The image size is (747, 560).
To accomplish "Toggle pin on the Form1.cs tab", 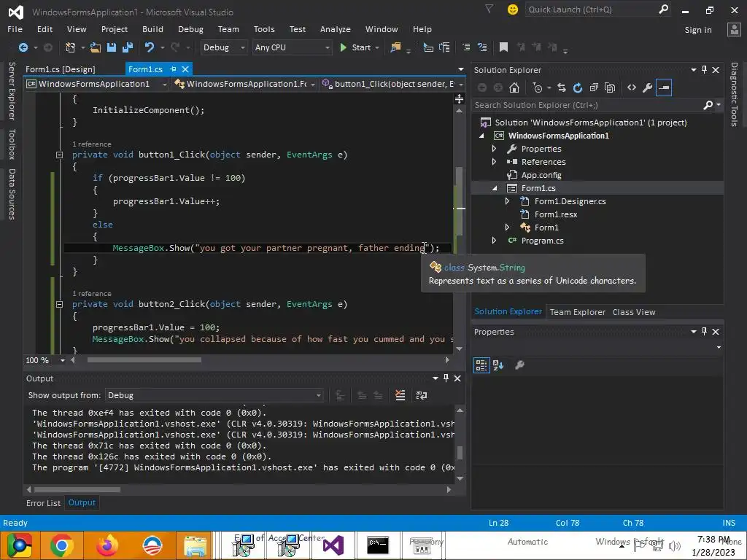I will (x=173, y=69).
